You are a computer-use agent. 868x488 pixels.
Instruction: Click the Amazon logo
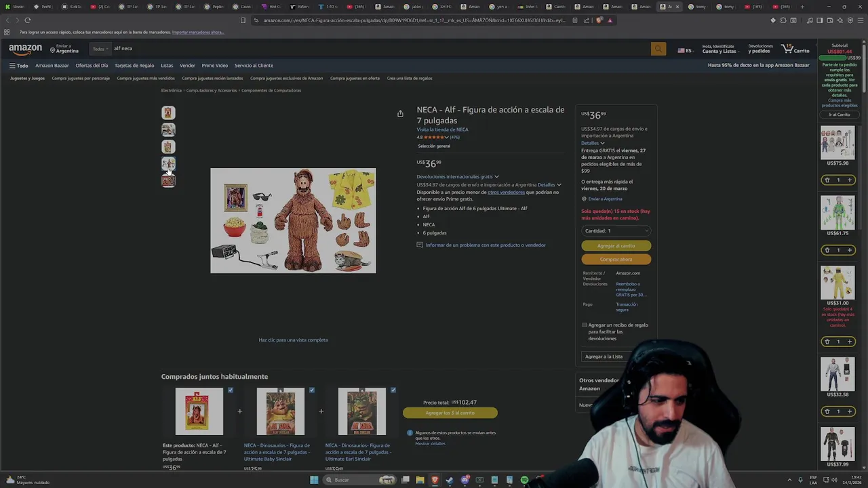coord(25,49)
